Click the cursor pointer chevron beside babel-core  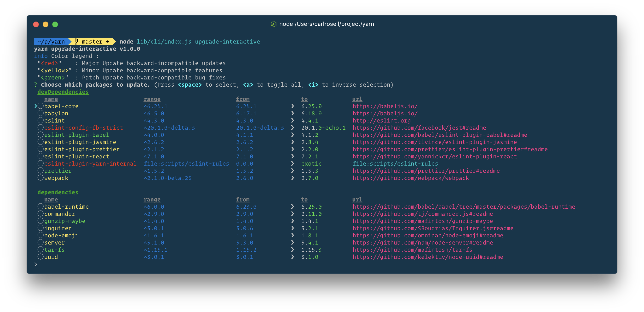coord(35,106)
